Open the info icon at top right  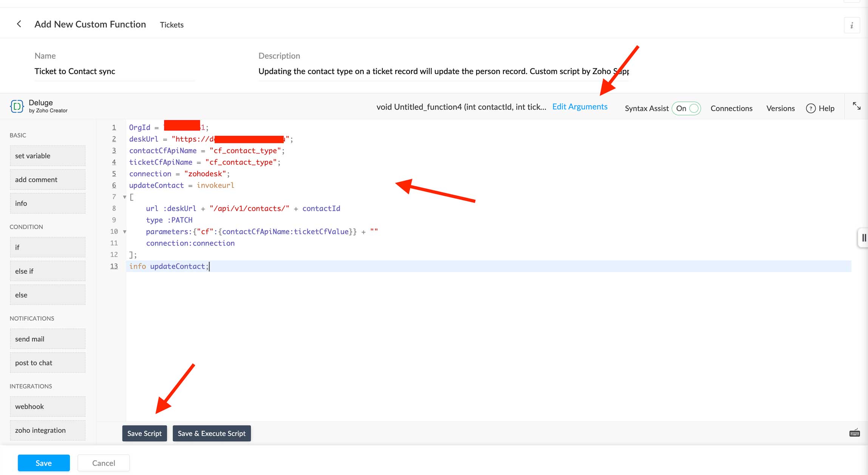point(851,25)
